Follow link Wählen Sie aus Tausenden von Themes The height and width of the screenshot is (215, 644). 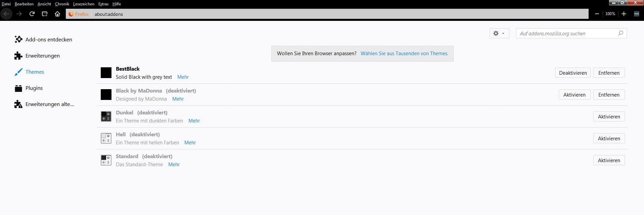(404, 53)
